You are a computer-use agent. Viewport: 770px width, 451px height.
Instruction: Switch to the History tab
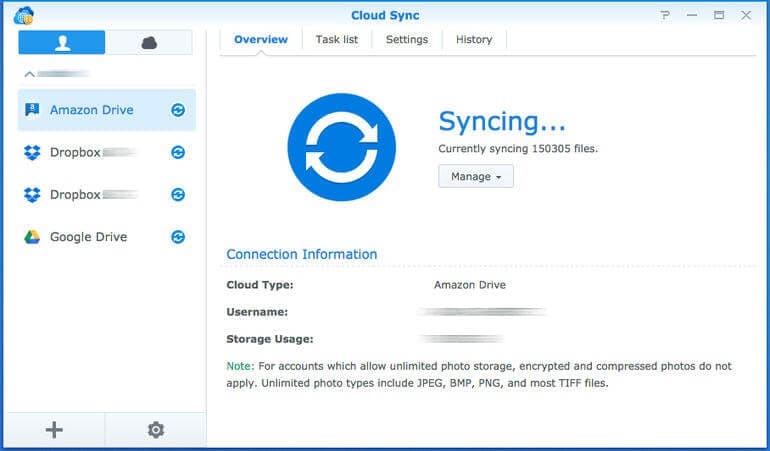pos(474,39)
